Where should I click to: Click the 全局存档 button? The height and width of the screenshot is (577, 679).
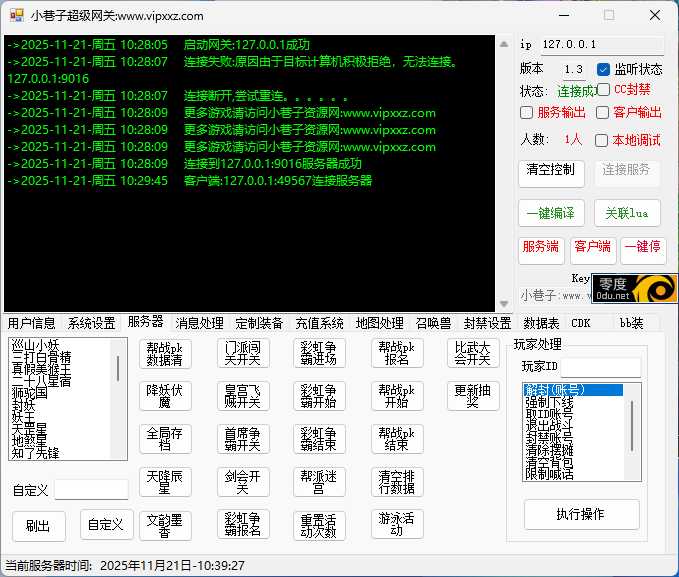[165, 439]
